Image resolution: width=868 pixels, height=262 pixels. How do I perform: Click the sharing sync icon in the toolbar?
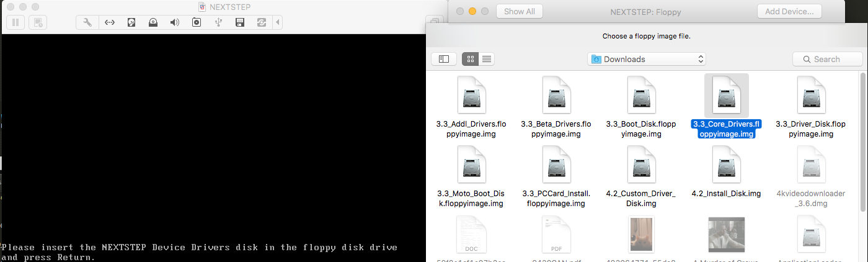tap(262, 22)
